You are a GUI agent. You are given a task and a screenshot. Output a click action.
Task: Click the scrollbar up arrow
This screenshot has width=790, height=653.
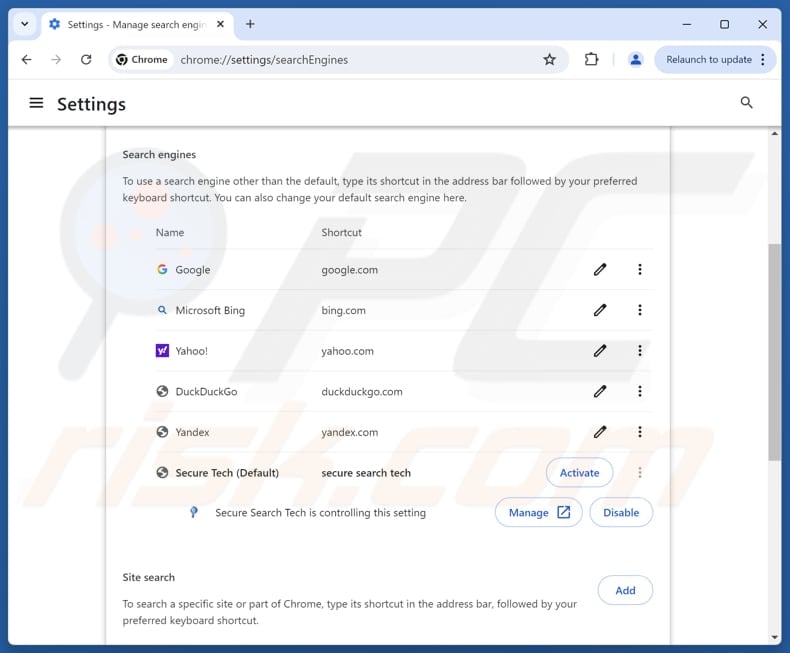click(774, 134)
